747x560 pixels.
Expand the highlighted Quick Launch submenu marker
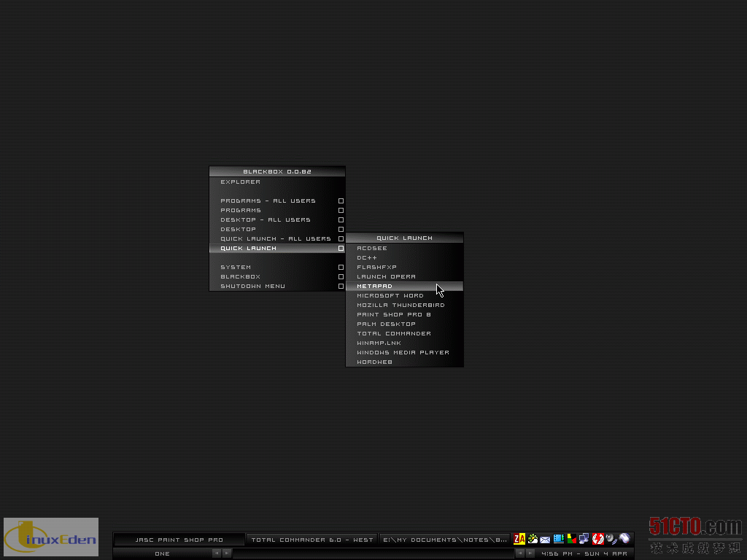pos(341,249)
